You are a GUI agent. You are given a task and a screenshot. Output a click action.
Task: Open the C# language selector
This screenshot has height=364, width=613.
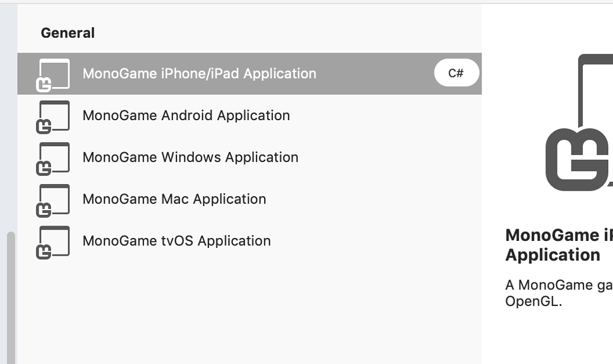click(456, 73)
